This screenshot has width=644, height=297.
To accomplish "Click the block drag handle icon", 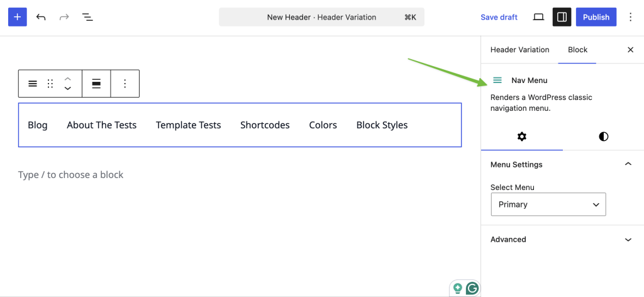I will [50, 84].
